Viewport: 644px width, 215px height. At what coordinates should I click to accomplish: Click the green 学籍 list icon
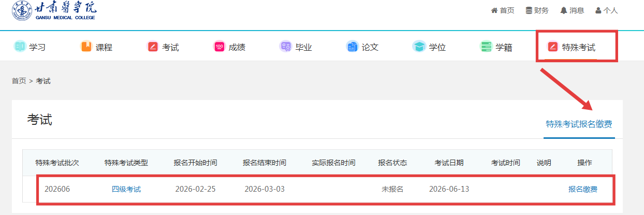pos(486,47)
